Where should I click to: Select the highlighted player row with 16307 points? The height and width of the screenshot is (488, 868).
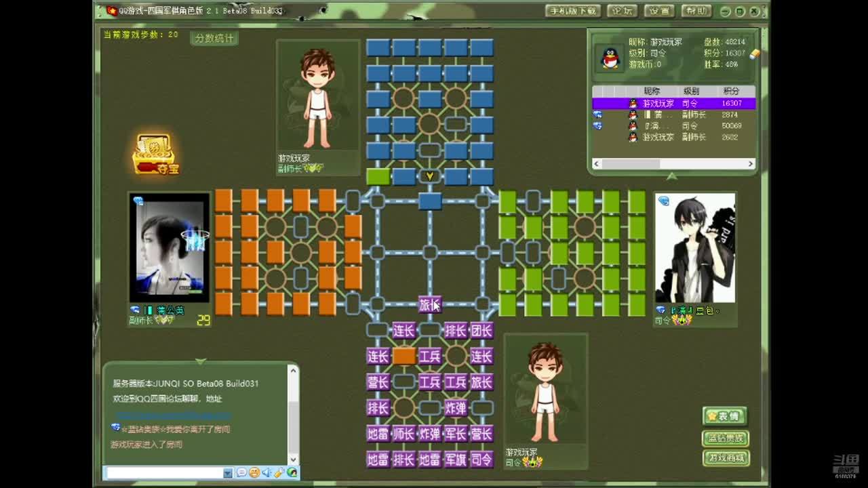(x=673, y=104)
